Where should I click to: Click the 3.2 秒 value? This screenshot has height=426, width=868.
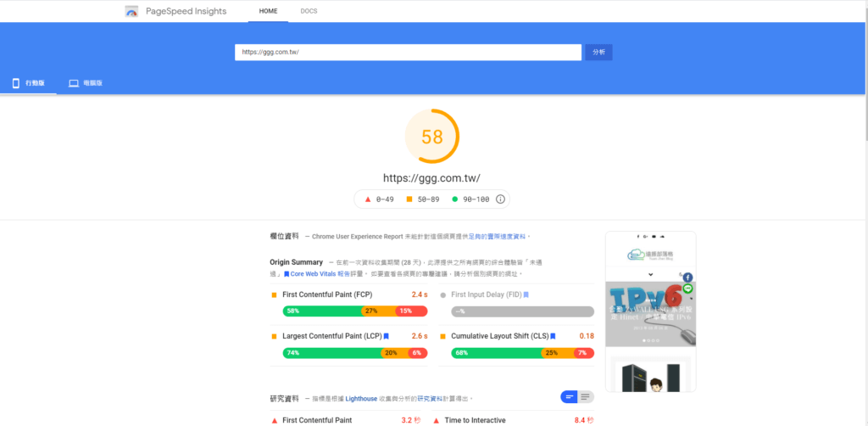[x=411, y=420]
